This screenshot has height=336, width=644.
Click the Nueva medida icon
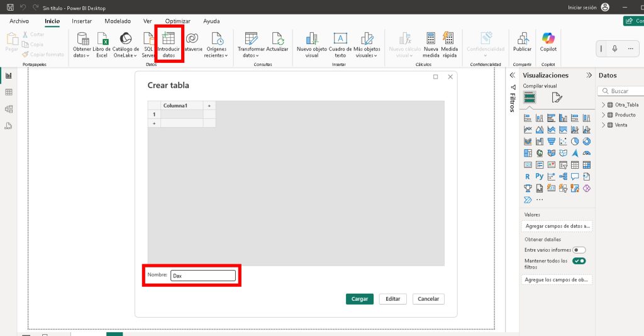[431, 39]
